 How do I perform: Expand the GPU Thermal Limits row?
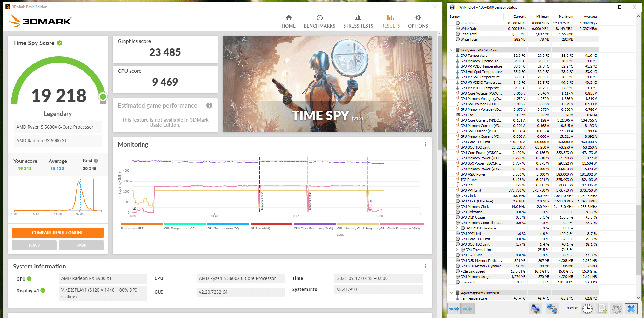[457, 250]
